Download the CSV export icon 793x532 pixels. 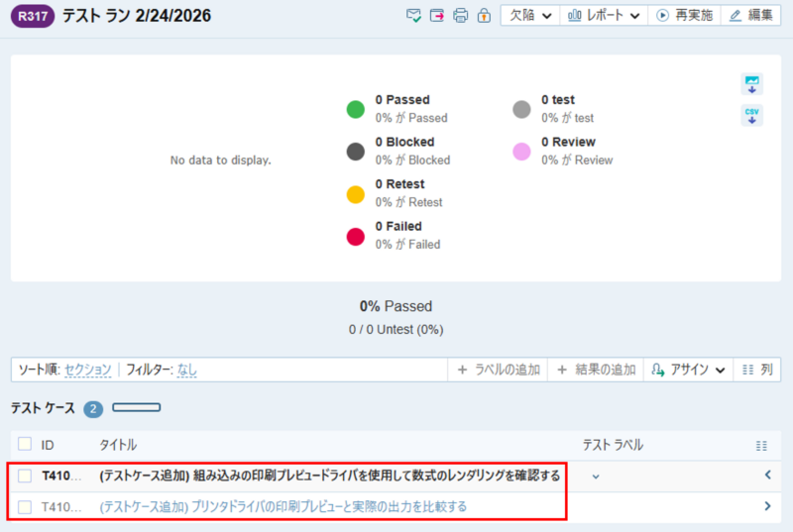tap(752, 116)
